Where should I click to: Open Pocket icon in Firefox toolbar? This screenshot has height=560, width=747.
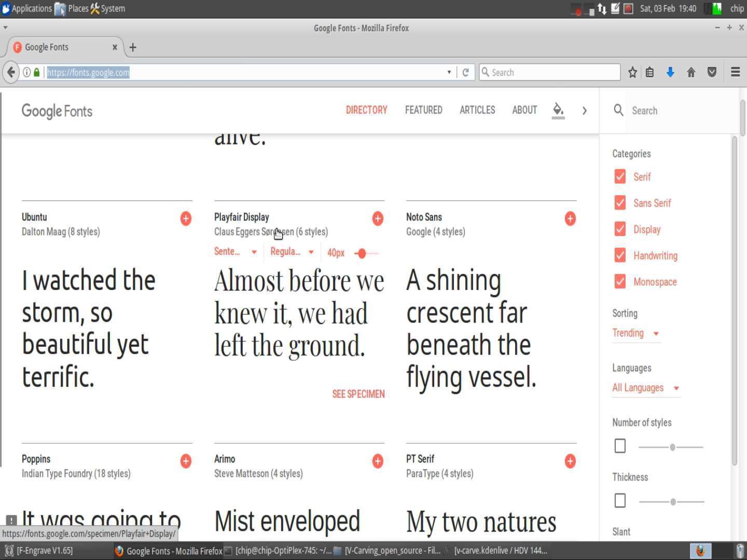click(712, 73)
